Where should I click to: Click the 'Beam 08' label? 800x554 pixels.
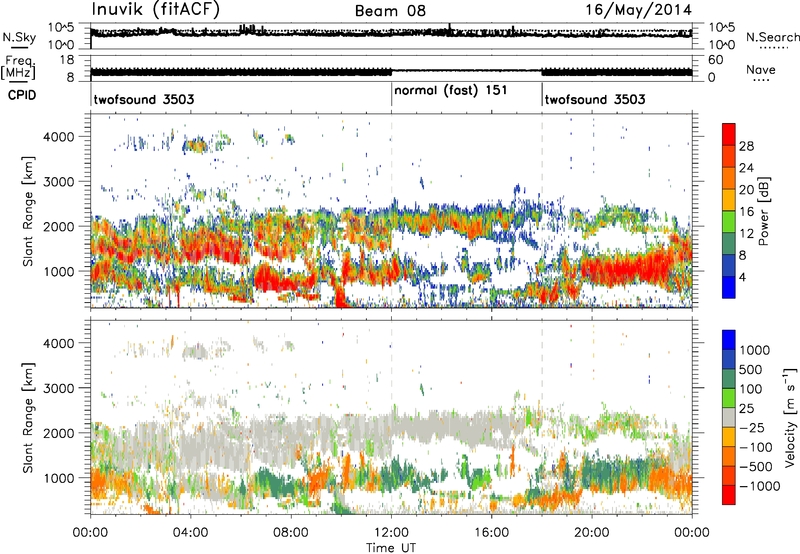click(x=390, y=11)
